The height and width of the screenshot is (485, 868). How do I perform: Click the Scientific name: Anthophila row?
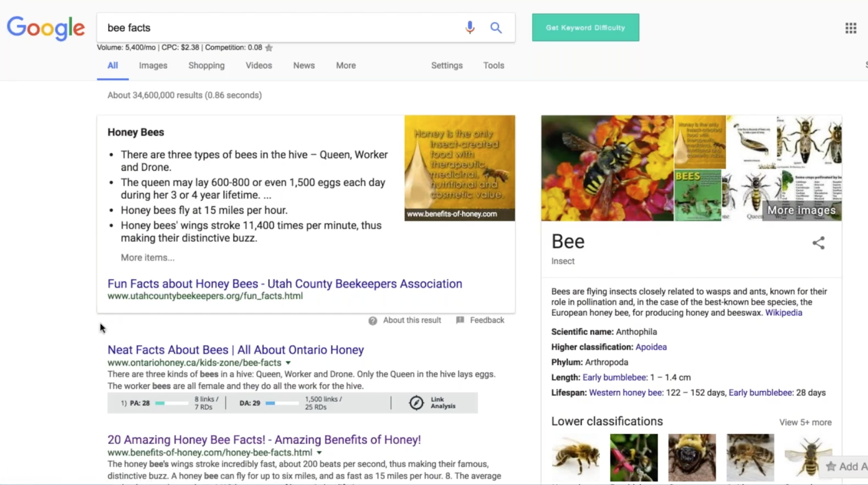point(604,332)
